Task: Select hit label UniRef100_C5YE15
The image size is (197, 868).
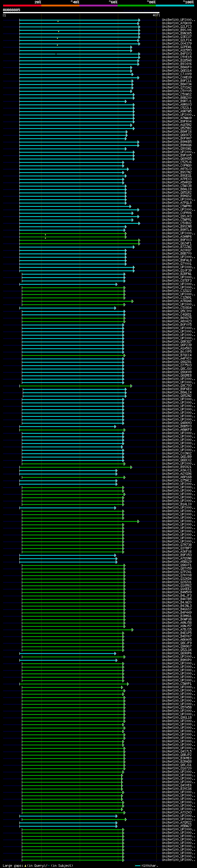Action: pyautogui.click(x=177, y=57)
